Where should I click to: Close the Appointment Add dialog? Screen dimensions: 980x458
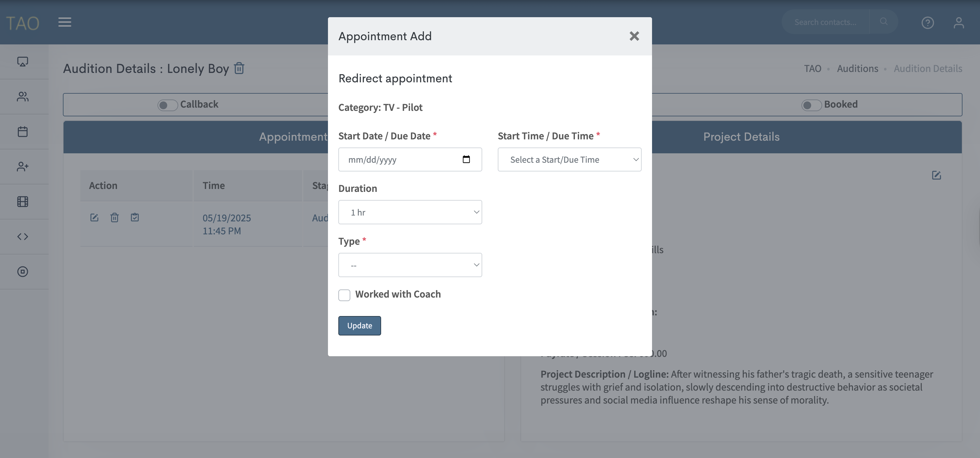(x=634, y=36)
